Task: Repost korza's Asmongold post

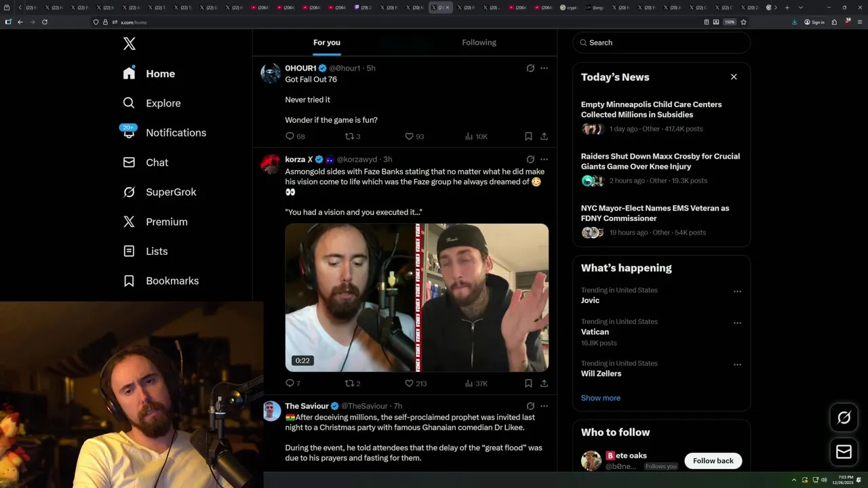Action: click(x=353, y=384)
